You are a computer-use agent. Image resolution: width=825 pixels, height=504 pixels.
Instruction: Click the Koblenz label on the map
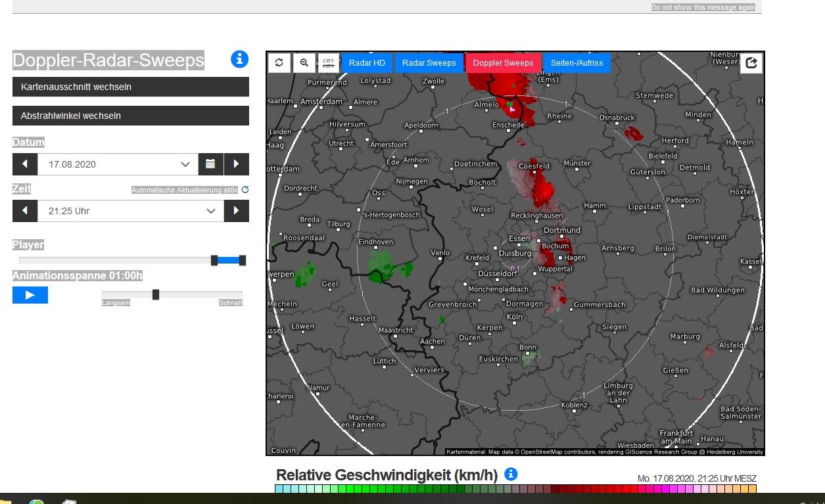click(574, 405)
